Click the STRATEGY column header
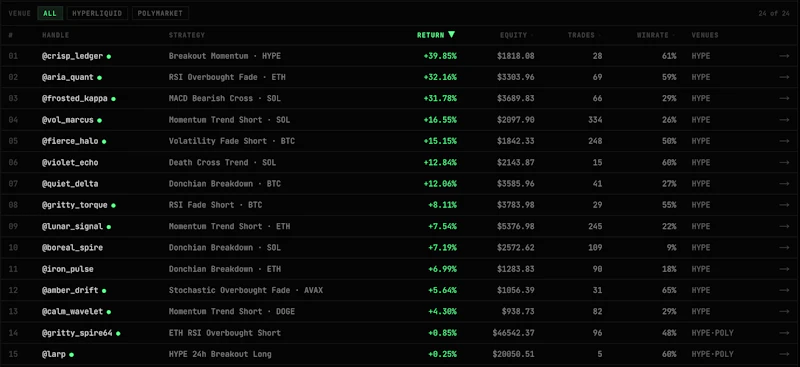 (187, 35)
